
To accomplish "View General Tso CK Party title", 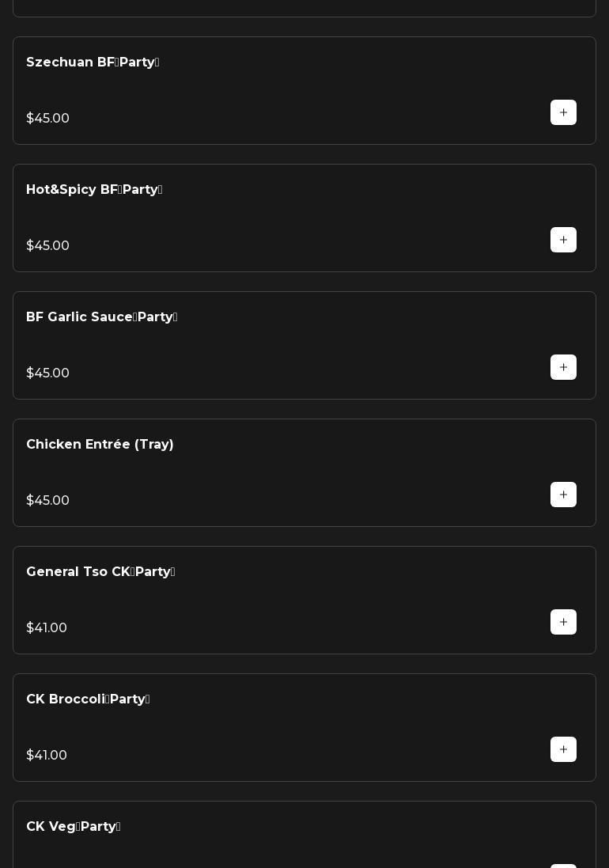I will pos(100,572).
